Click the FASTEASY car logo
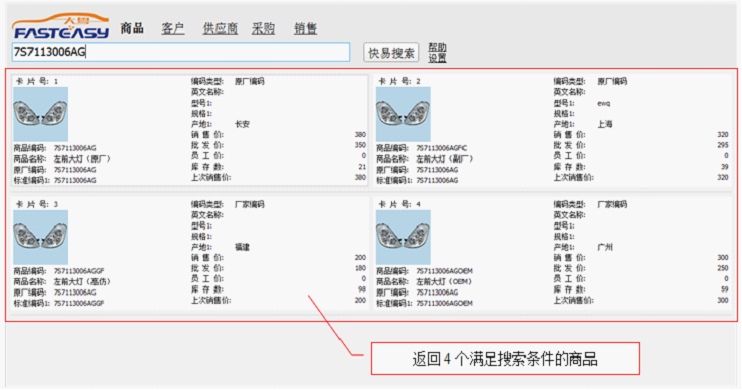Screen dimensions: 742x390 coord(61,26)
